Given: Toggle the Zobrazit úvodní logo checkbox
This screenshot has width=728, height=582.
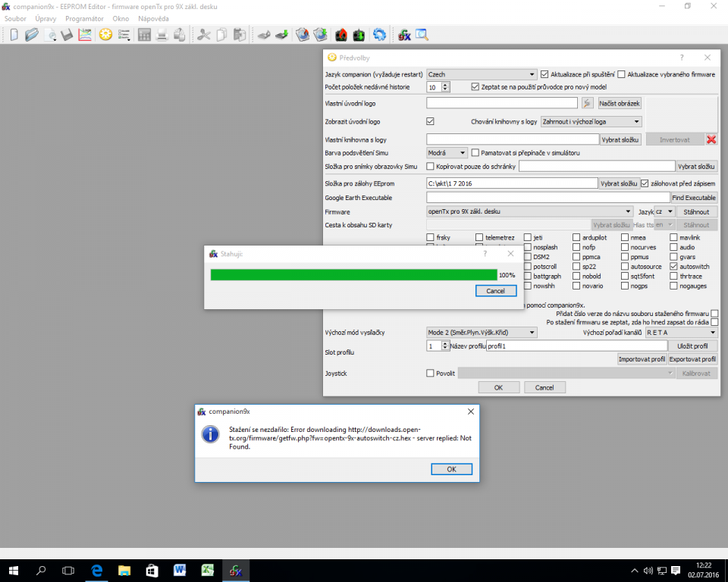Looking at the screenshot, I should click(x=431, y=121).
